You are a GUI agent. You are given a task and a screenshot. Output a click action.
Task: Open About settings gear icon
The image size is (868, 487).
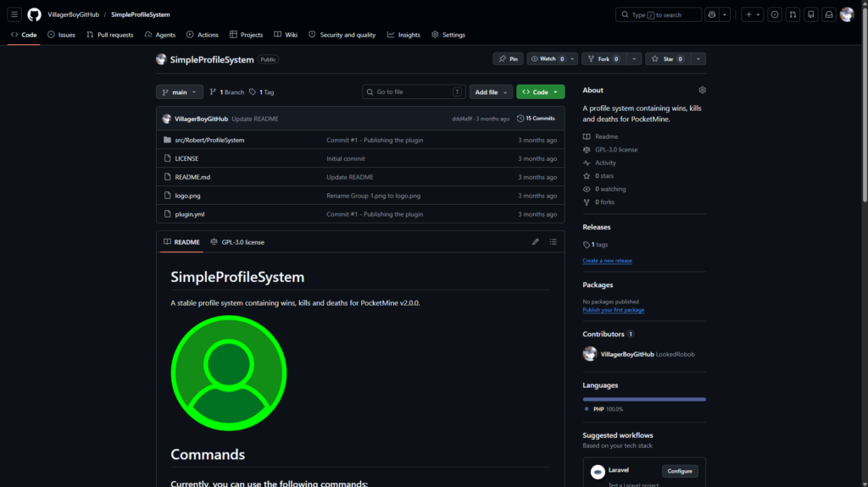(x=702, y=90)
